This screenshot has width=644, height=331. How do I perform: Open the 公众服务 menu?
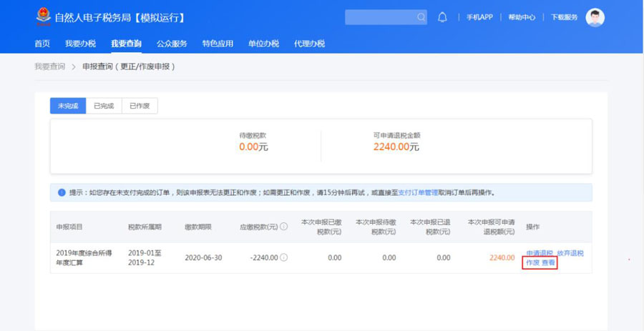[172, 44]
